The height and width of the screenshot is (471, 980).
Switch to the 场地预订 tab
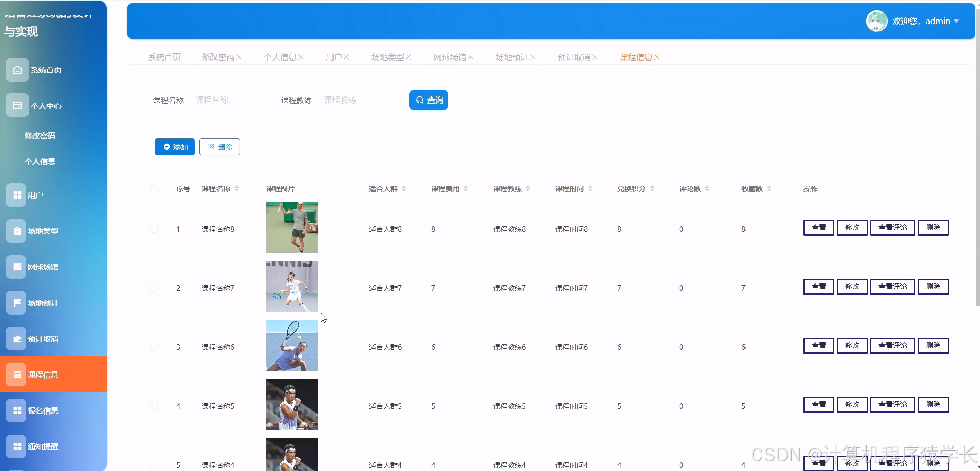[512, 56]
